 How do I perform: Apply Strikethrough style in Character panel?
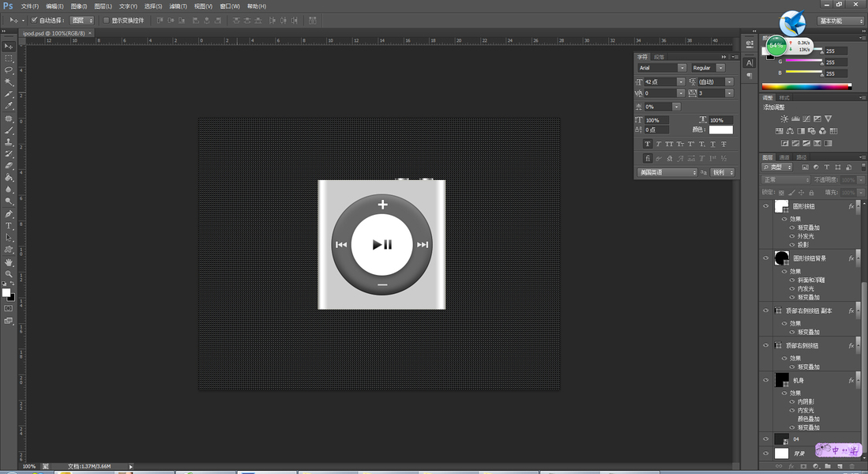tap(723, 144)
